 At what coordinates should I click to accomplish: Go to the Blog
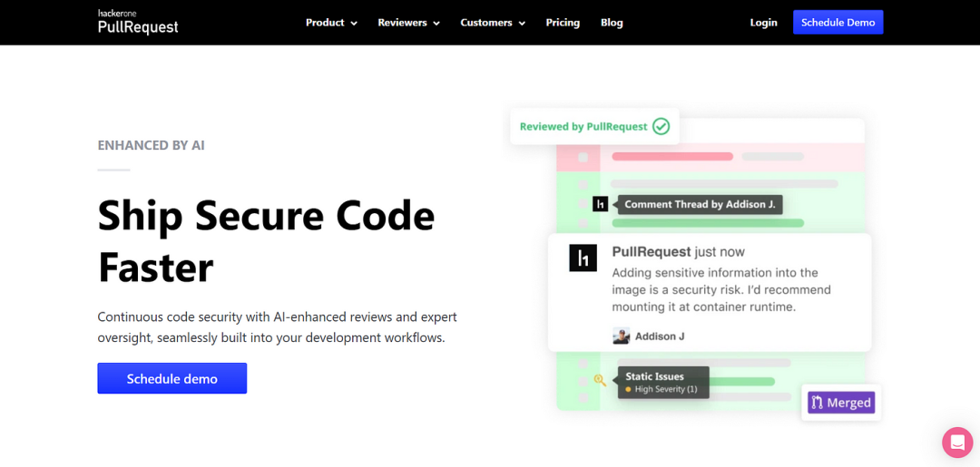click(x=612, y=23)
